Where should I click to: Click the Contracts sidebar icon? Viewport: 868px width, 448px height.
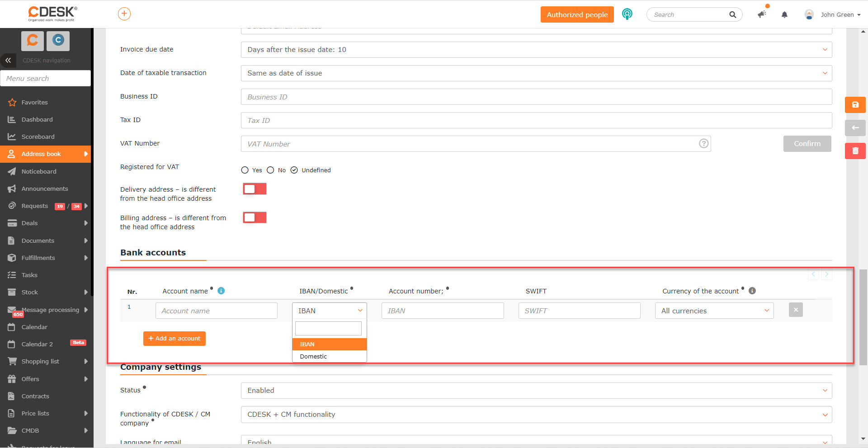12,396
